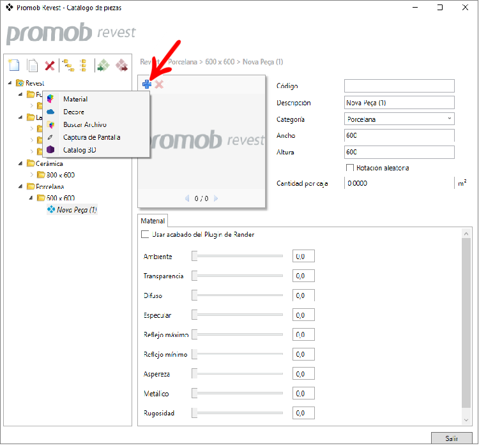Viewport: 479px width, 448px height.
Task: Click the Difuso slider handle
Action: 195,295
